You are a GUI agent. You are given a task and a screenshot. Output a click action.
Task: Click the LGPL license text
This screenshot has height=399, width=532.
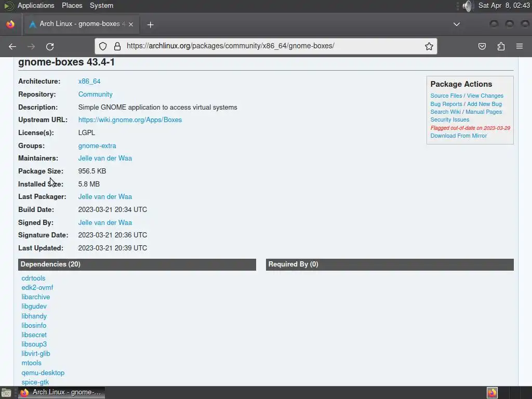click(x=87, y=133)
